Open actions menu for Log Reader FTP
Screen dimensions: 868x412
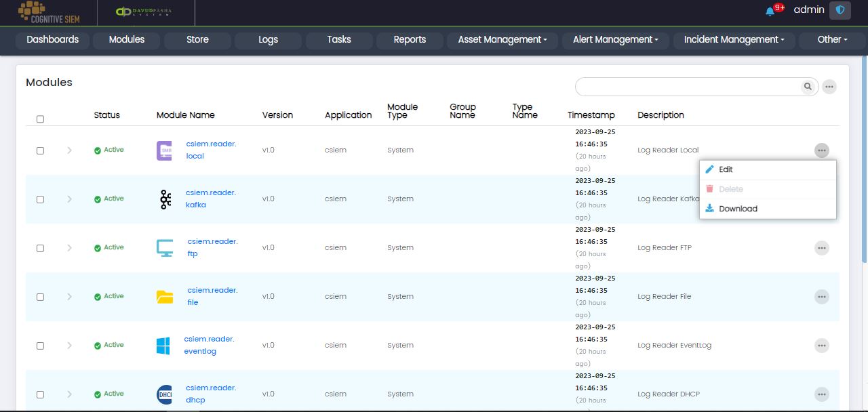[821, 248]
